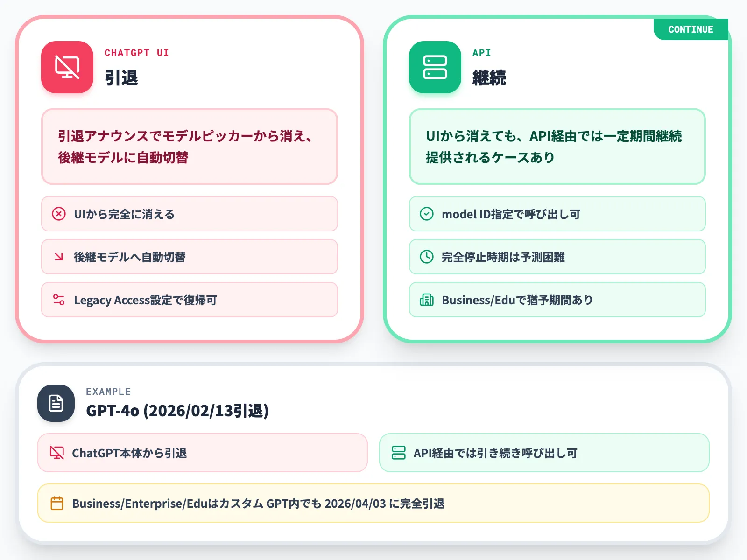Click the CHATGPT UI label

click(137, 53)
